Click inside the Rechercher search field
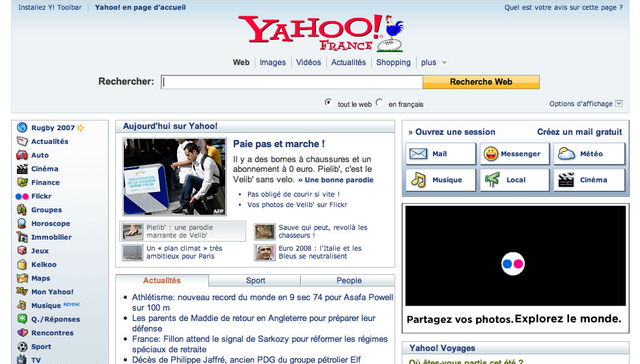640x364 pixels. [x=292, y=82]
